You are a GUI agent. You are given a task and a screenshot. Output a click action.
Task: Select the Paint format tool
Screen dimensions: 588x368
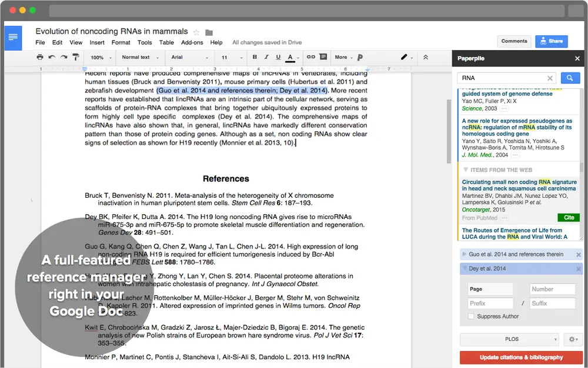(x=76, y=58)
